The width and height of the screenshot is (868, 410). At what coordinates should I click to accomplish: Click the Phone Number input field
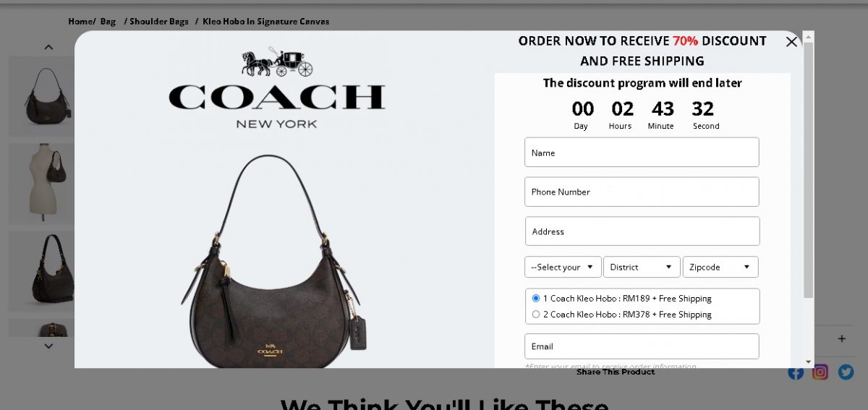click(642, 192)
